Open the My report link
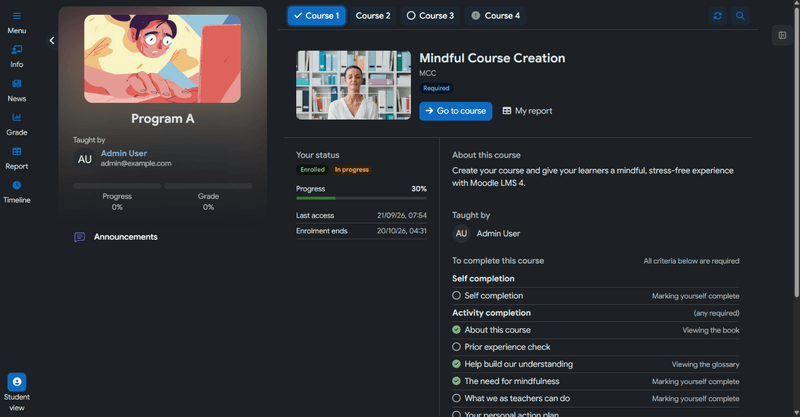 point(528,111)
